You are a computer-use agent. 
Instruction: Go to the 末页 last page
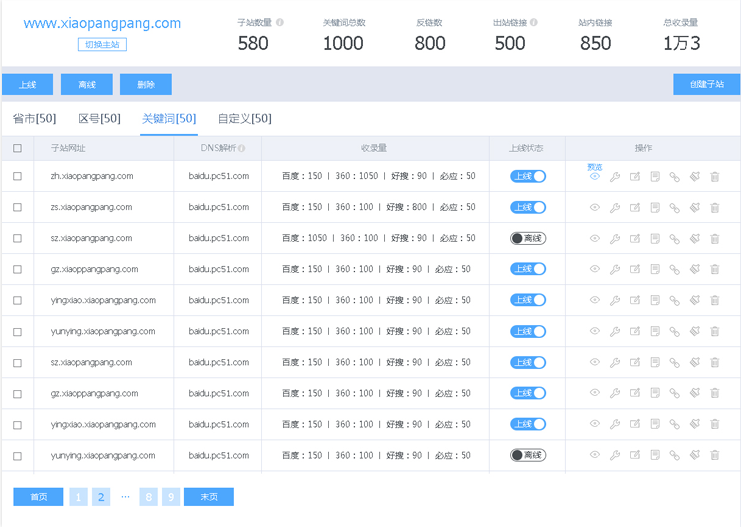(208, 497)
